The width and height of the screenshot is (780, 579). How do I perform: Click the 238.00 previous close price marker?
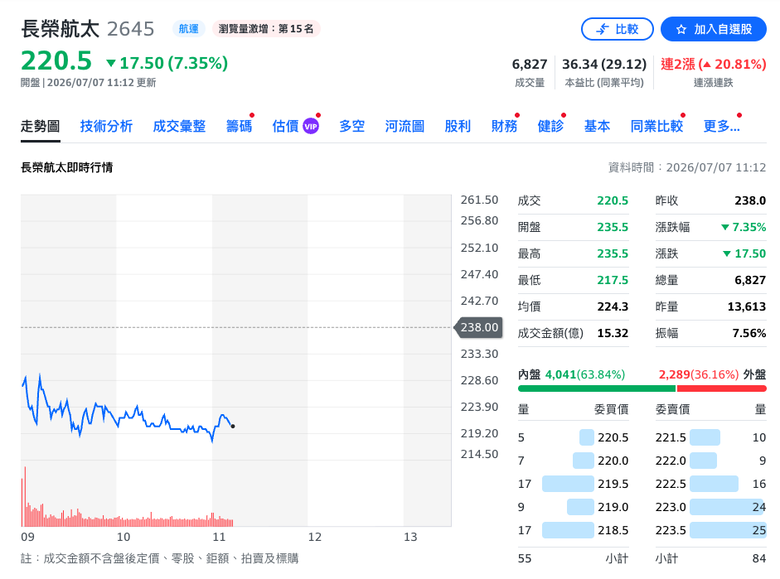479,327
